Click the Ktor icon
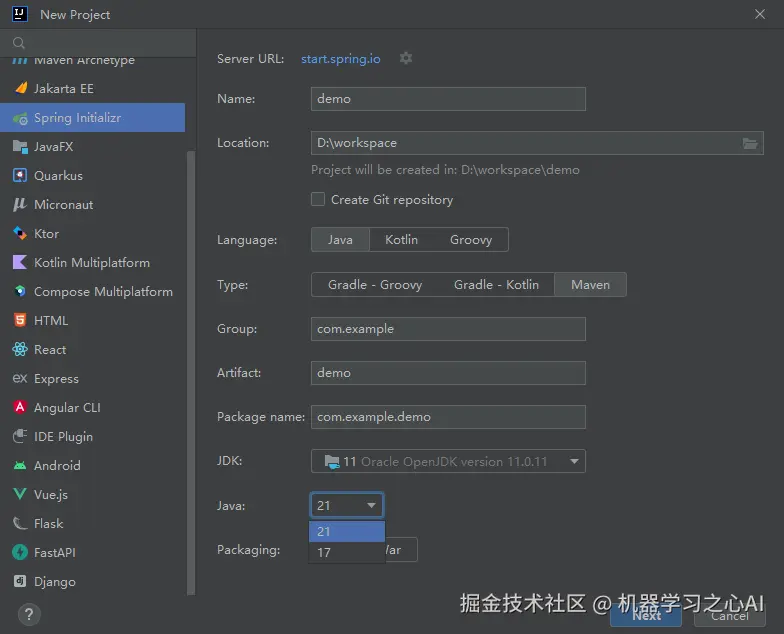 (20, 234)
